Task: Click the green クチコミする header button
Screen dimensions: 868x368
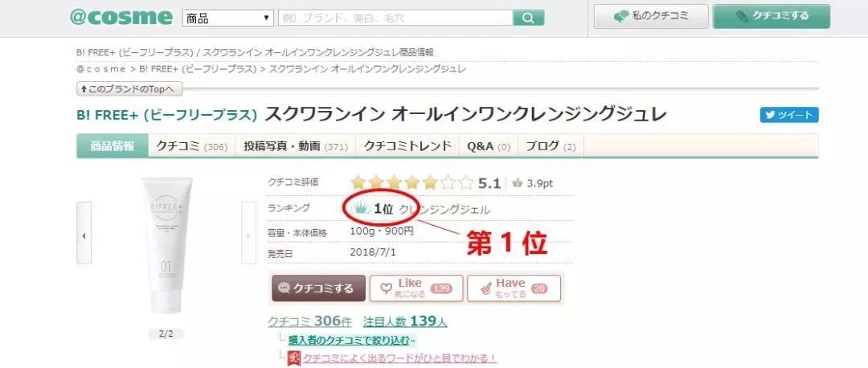Action: pos(772,17)
